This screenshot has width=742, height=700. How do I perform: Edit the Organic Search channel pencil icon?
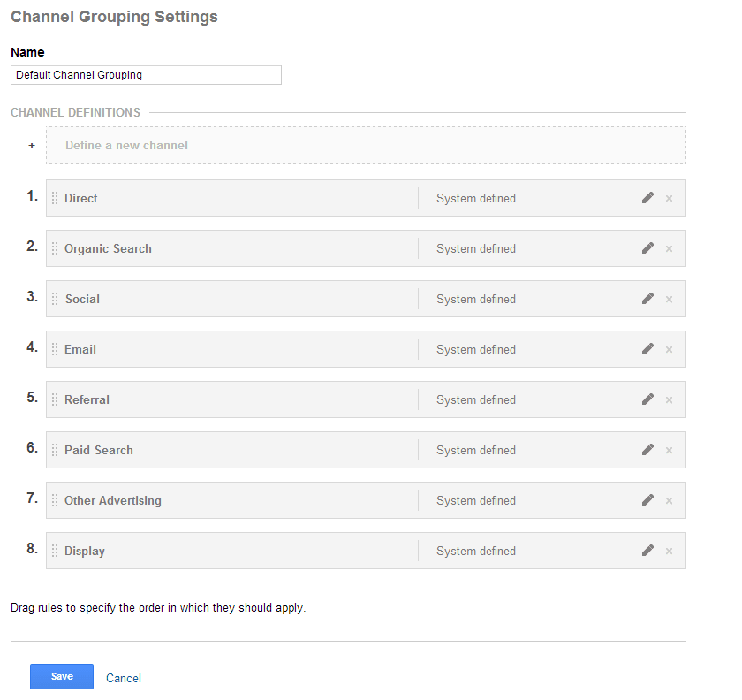pos(647,248)
